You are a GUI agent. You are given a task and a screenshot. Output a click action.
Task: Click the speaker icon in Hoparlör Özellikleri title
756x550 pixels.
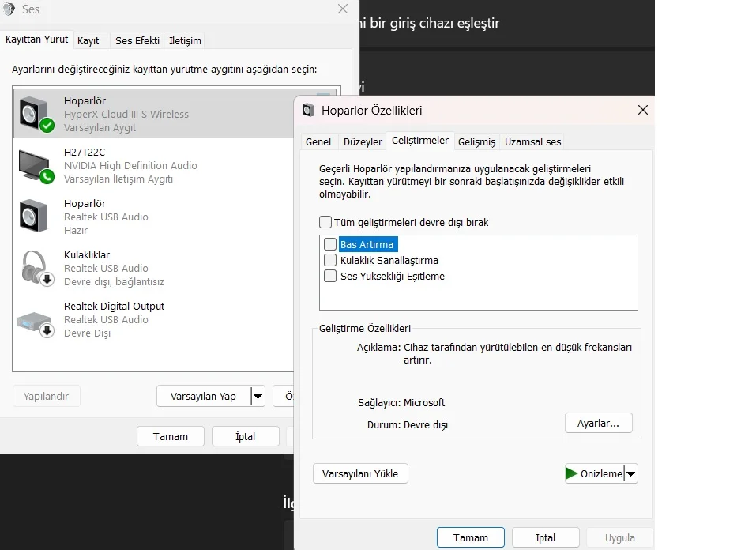click(308, 110)
